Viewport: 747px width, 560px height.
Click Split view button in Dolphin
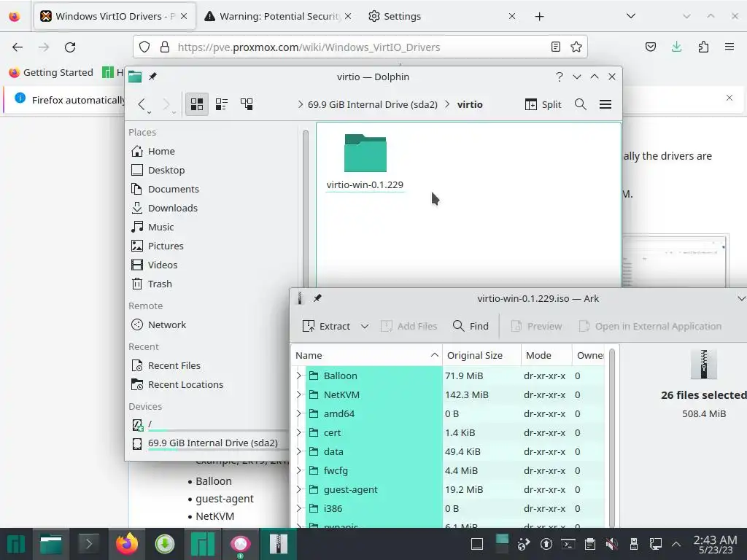pyautogui.click(x=543, y=104)
